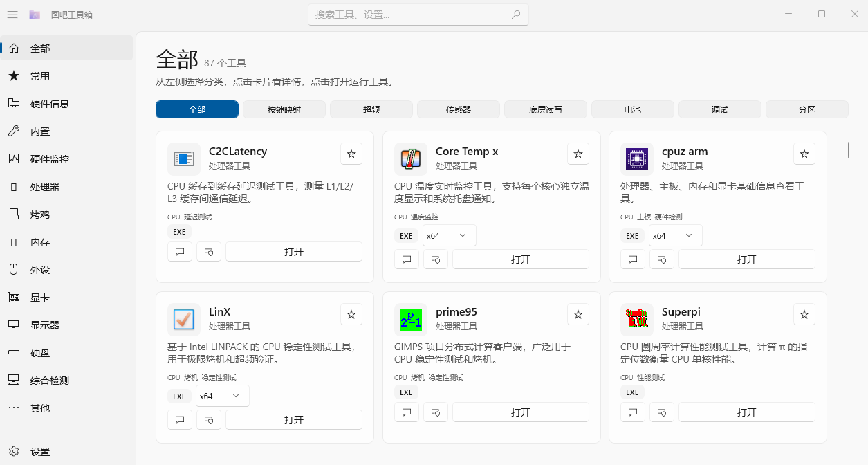Filter tools by 传感器

[x=459, y=109]
